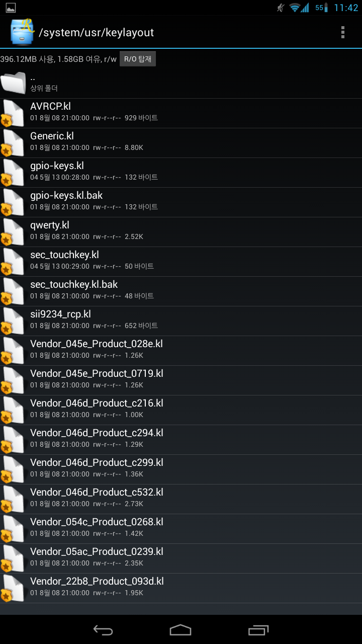Select the gpio-keys.kl file

pos(181,172)
